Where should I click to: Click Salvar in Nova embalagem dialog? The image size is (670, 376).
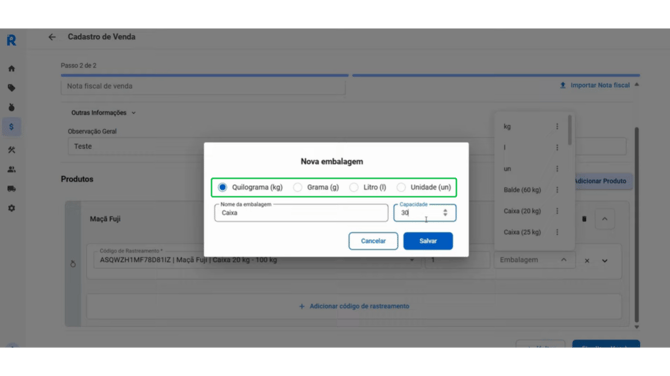tap(428, 241)
